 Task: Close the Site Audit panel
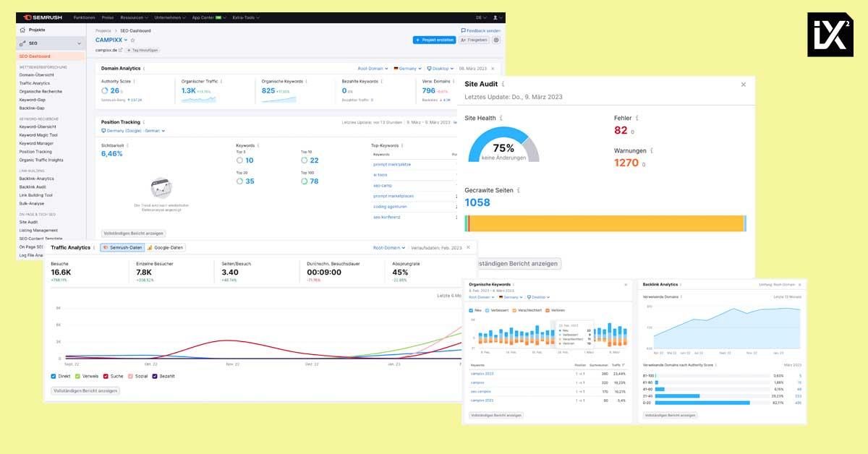743,85
